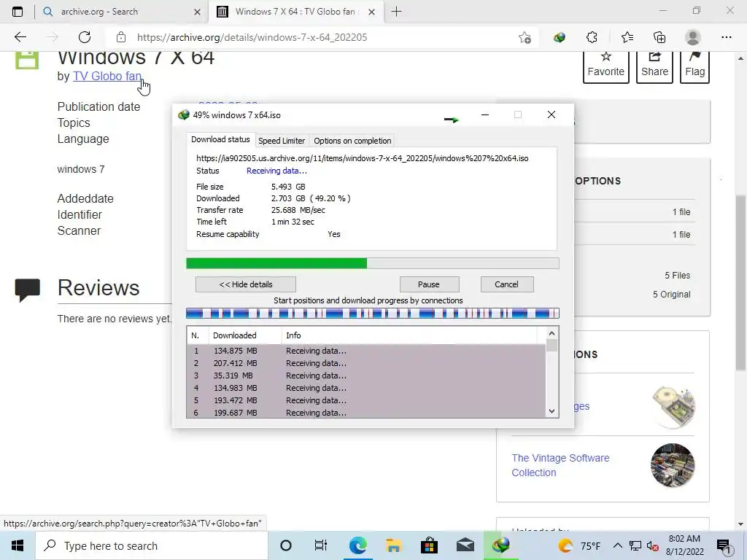Click the N. column header
Image resolution: width=747 pixels, height=560 pixels.
pos(198,335)
